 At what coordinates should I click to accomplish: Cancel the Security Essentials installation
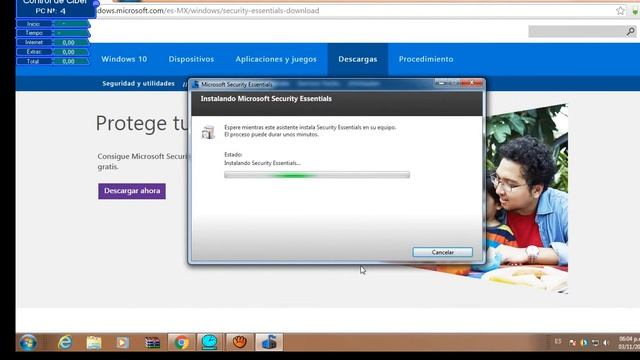(x=442, y=252)
